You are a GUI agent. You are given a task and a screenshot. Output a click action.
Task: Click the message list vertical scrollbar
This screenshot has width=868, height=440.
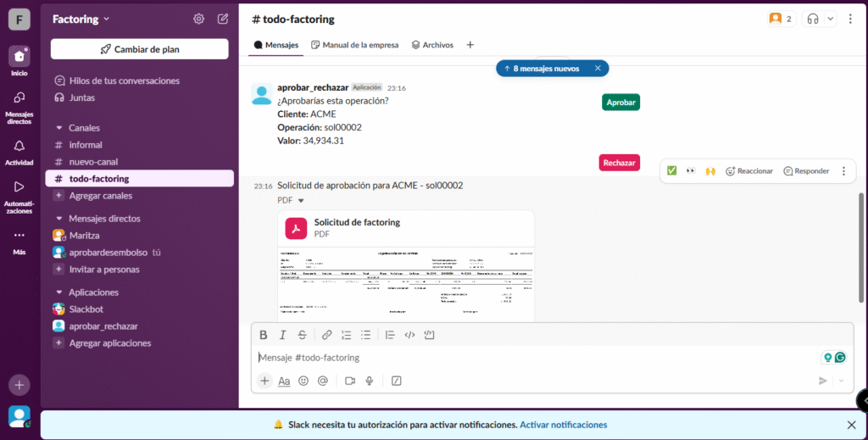[862, 246]
